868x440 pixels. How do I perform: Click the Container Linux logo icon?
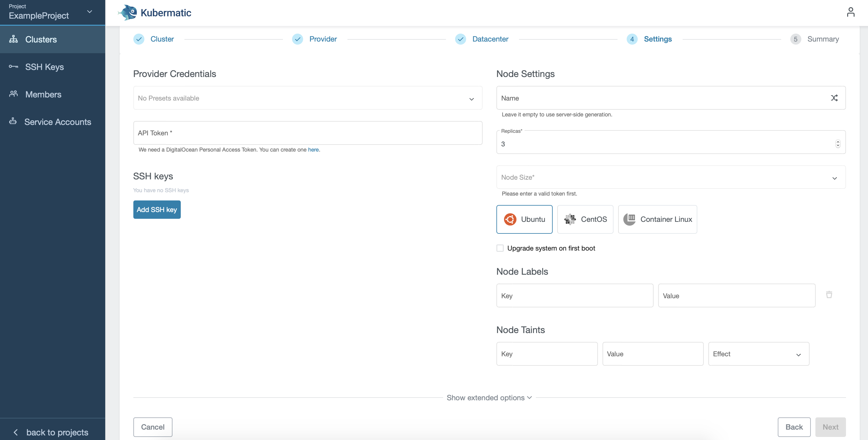pyautogui.click(x=629, y=219)
